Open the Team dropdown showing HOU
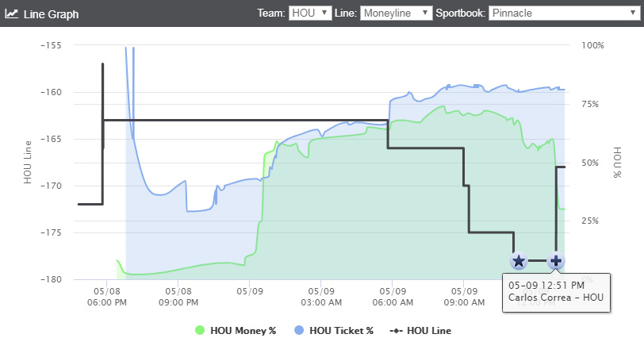Screen dimensions: 644x338 310,13
